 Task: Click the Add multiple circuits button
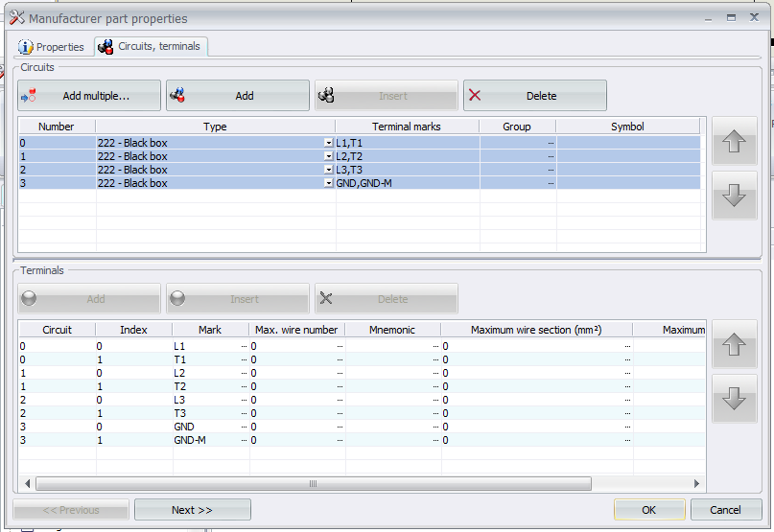click(89, 96)
